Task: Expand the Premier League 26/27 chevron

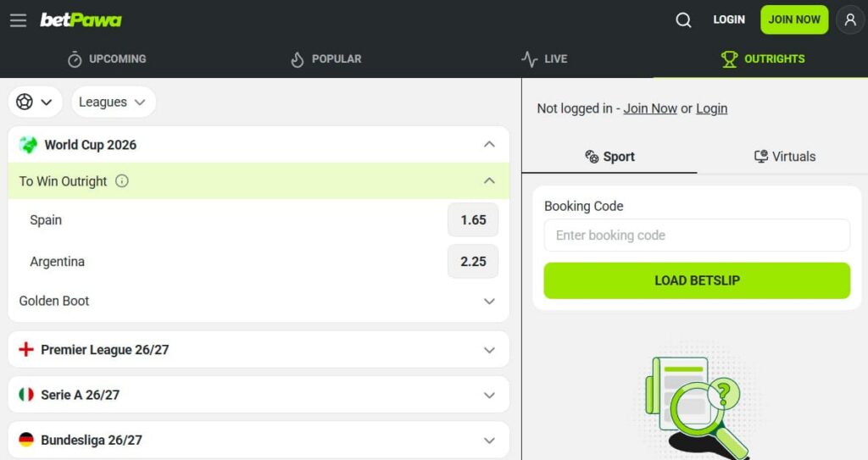Action: (489, 350)
